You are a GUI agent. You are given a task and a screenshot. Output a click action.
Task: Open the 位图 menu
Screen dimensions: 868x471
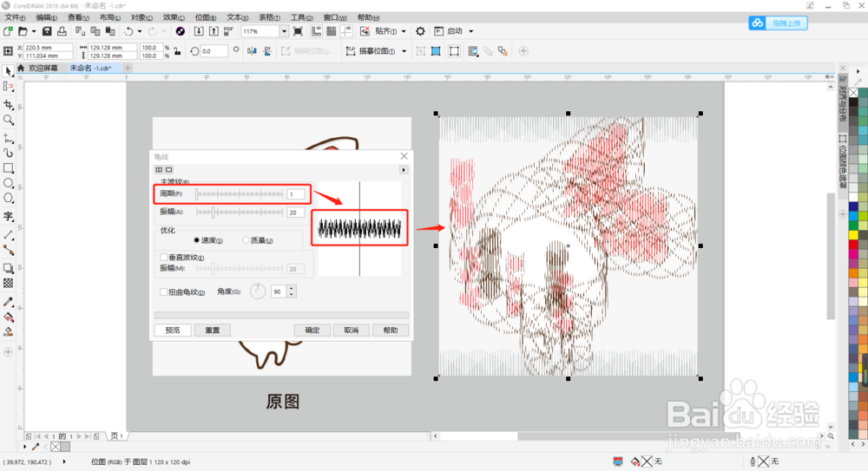tap(206, 17)
